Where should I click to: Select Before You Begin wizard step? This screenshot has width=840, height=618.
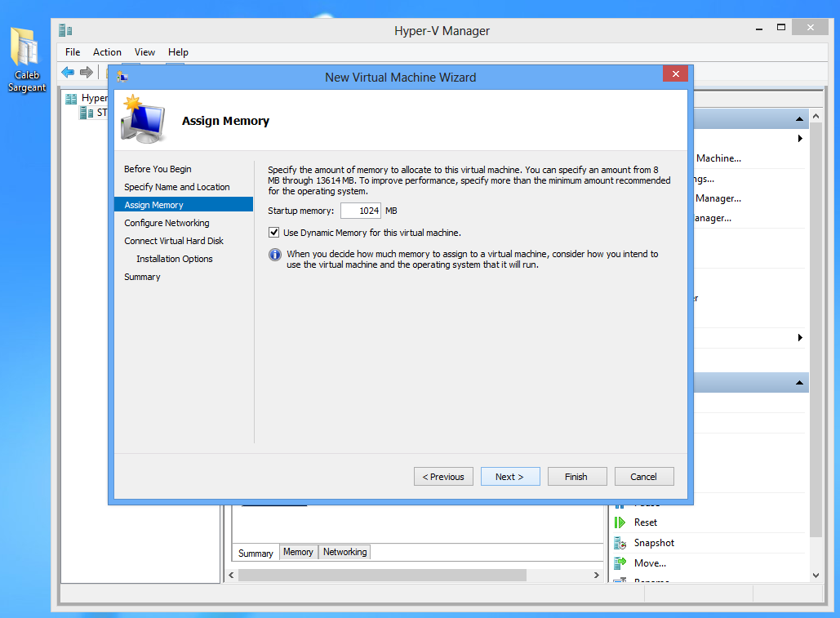tap(158, 169)
